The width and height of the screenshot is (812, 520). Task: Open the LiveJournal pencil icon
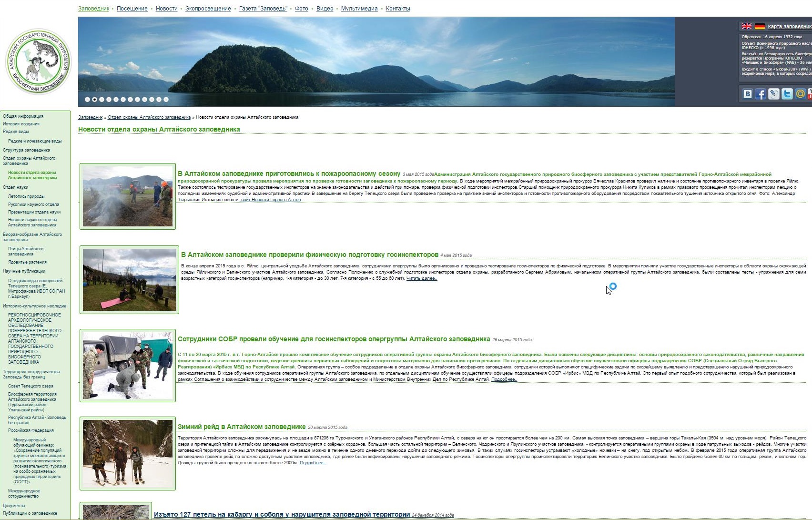774,94
